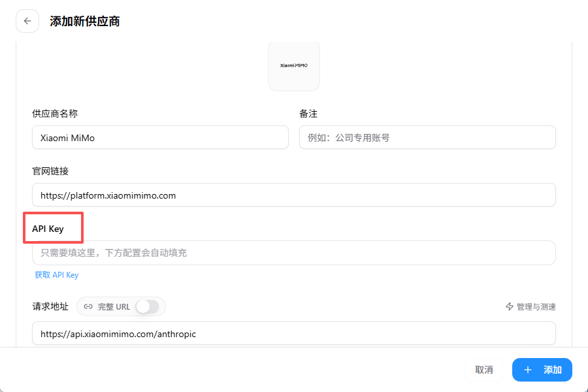The width and height of the screenshot is (588, 392).
Task: Edit the 请求地址 anthropic URL field
Action: (294, 333)
